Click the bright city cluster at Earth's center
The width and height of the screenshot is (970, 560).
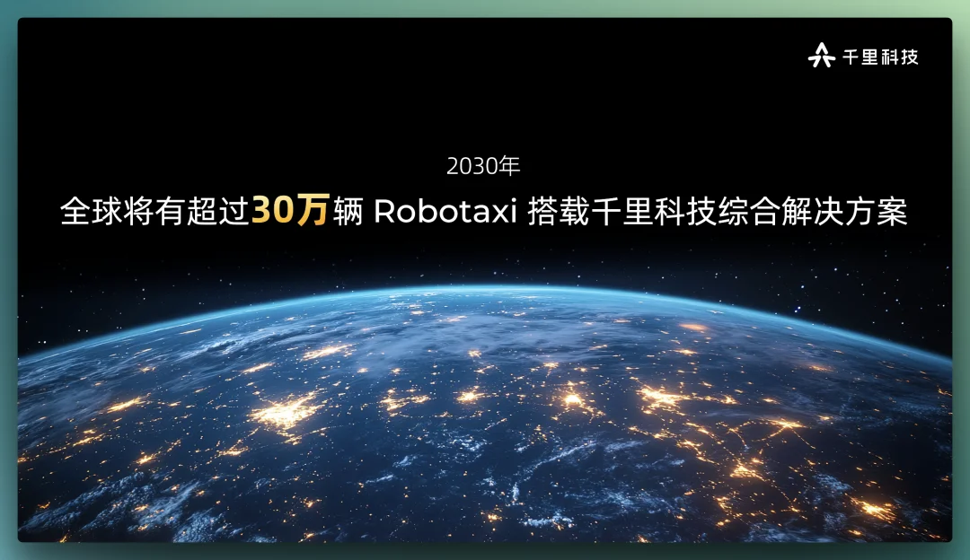point(573,397)
